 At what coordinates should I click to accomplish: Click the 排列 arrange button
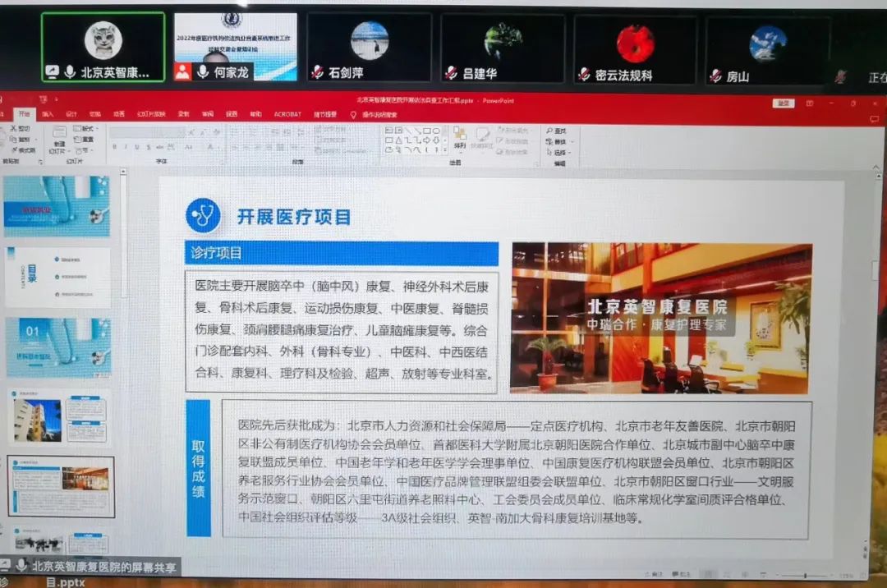coord(460,139)
